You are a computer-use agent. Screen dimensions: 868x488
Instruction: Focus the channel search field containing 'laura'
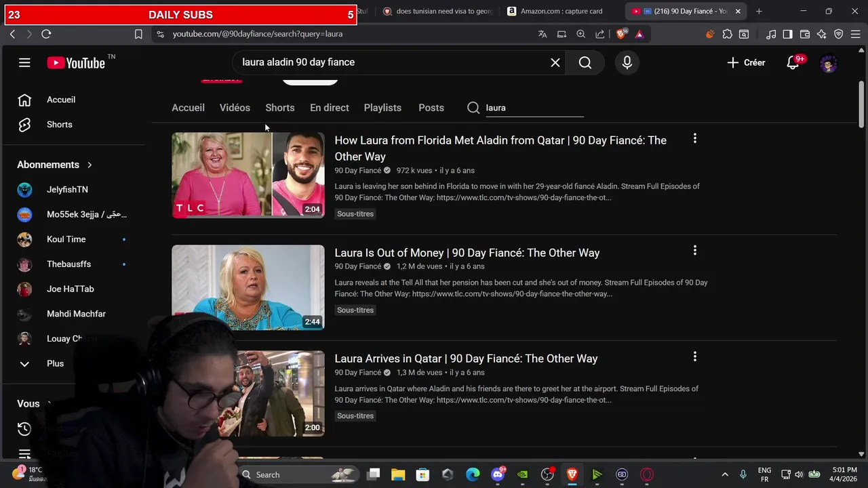click(x=534, y=108)
